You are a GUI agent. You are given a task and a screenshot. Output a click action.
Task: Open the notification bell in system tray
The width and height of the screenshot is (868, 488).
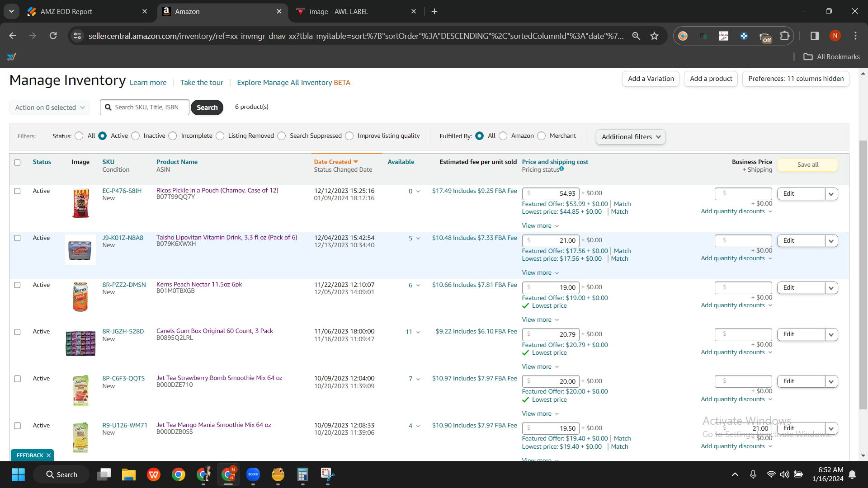852,474
